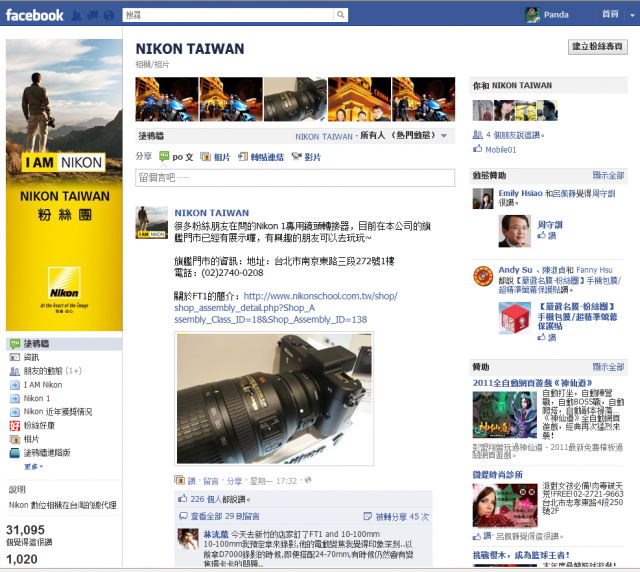Open account menu dropdown arrow
The height and width of the screenshot is (572, 640).
click(x=632, y=15)
